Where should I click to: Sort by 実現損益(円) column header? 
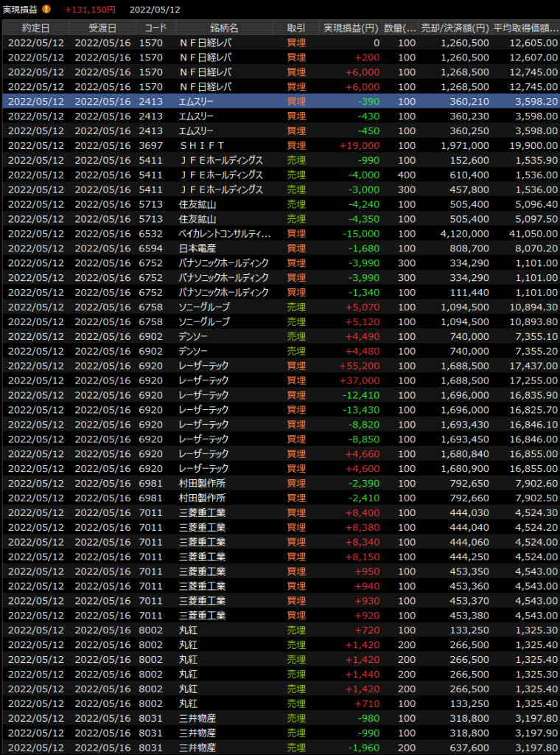(351, 28)
